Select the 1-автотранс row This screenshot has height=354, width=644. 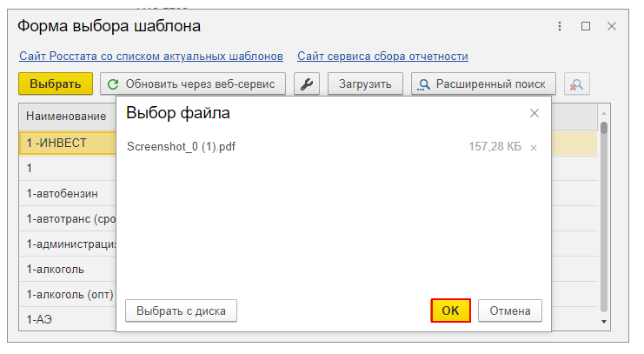(x=68, y=218)
